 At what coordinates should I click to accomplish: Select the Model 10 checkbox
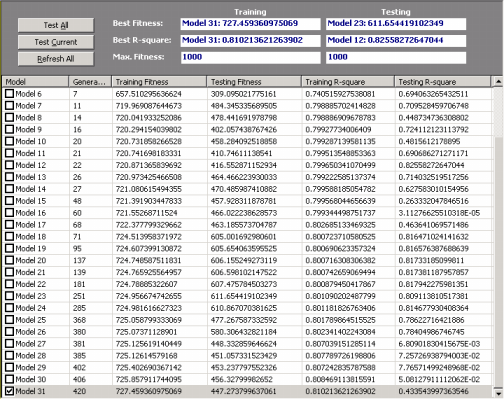coord(10,141)
